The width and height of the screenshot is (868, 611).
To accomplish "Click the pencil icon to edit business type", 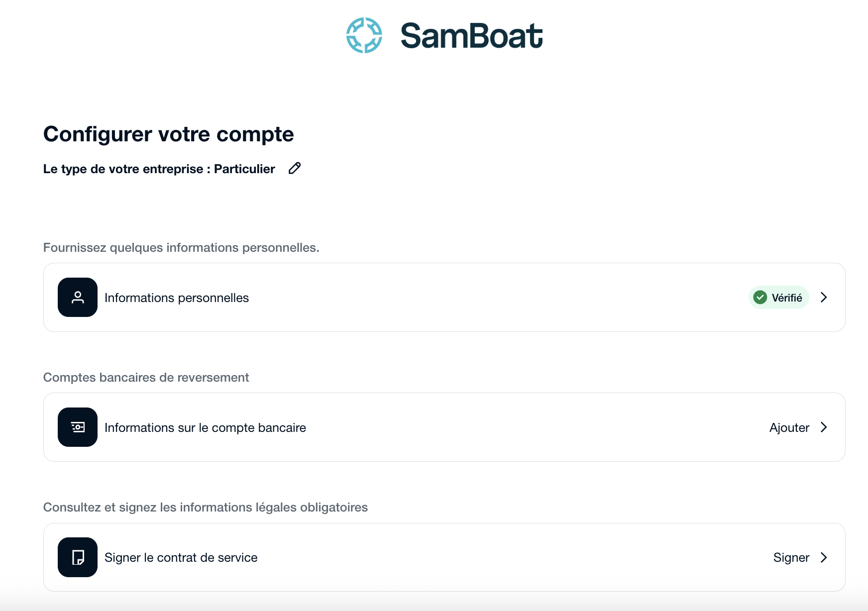I will [295, 168].
